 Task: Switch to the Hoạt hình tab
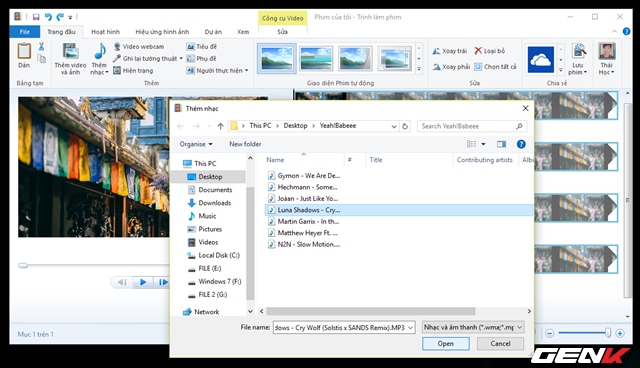point(105,31)
